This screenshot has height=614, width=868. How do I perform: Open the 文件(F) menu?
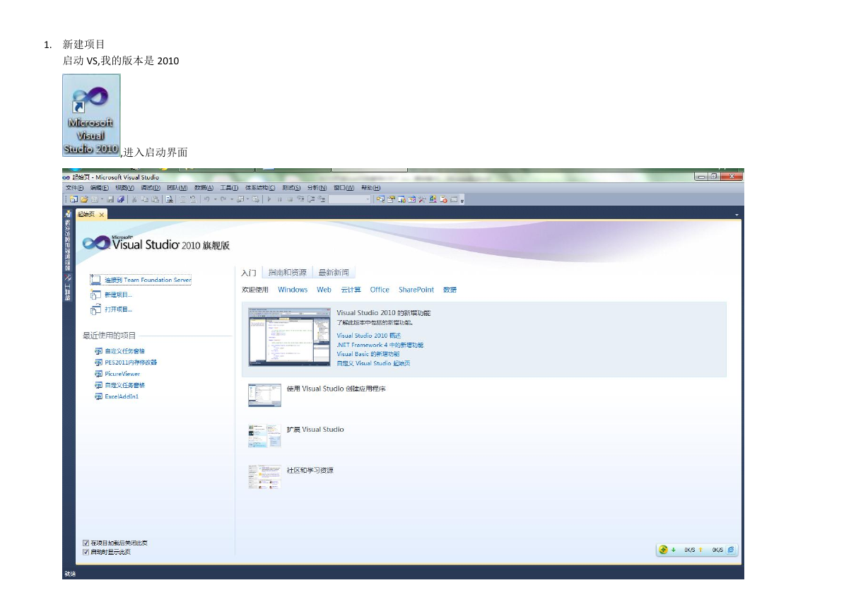74,188
